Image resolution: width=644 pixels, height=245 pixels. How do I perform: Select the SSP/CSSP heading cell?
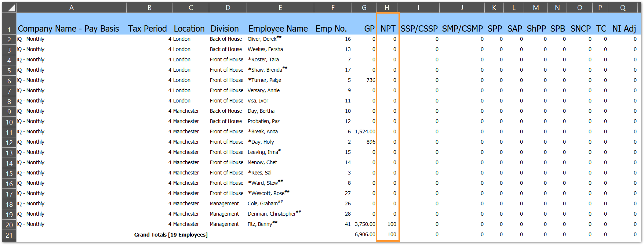pos(419,29)
